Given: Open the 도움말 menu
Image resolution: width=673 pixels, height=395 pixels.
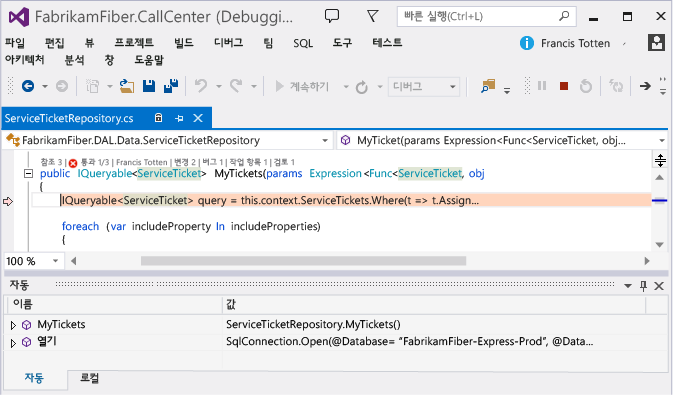Looking at the screenshot, I should (149, 60).
